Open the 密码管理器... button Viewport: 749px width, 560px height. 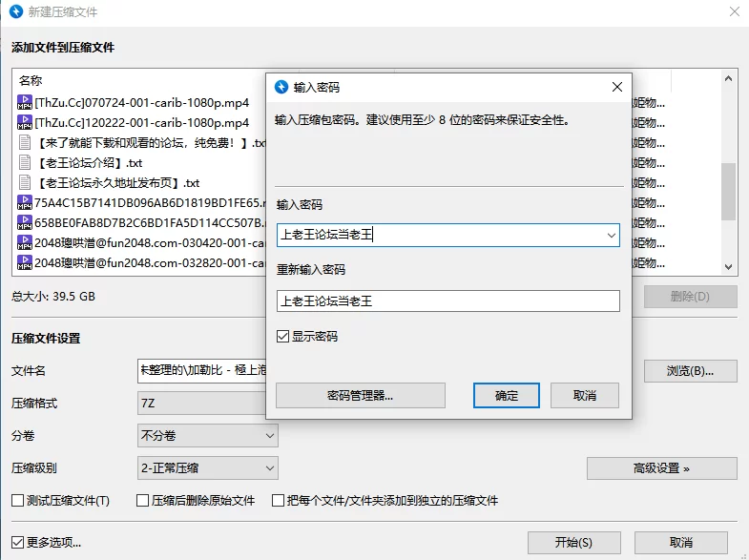[x=360, y=395]
